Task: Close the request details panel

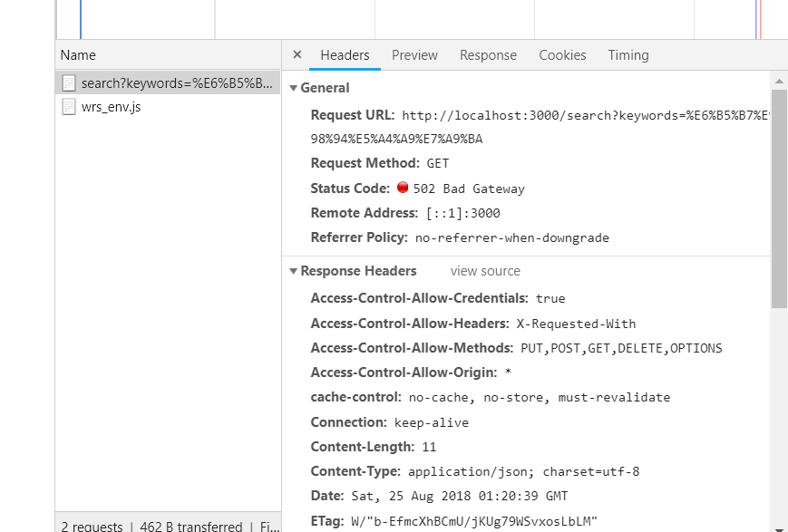Action: [x=297, y=54]
